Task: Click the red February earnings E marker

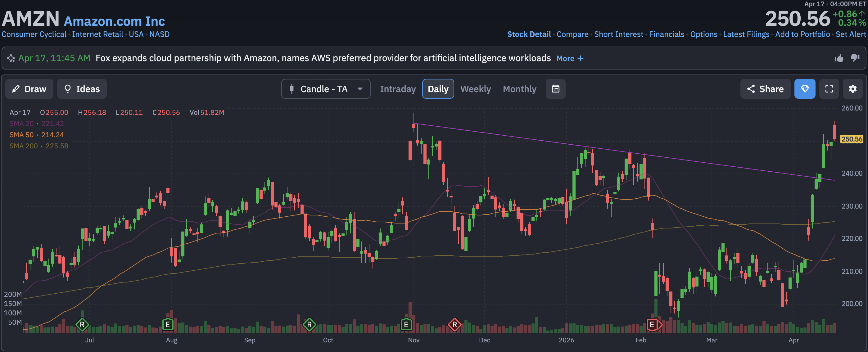Action: pyautogui.click(x=652, y=325)
